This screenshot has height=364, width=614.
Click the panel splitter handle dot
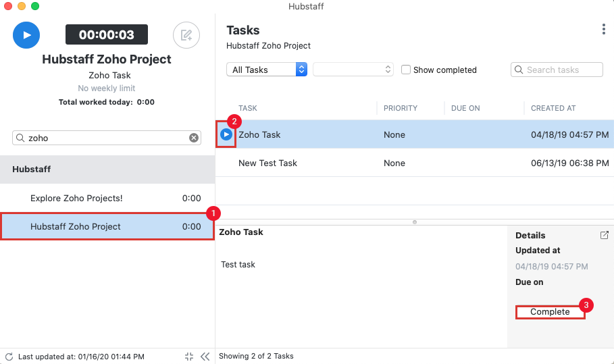coord(415,222)
